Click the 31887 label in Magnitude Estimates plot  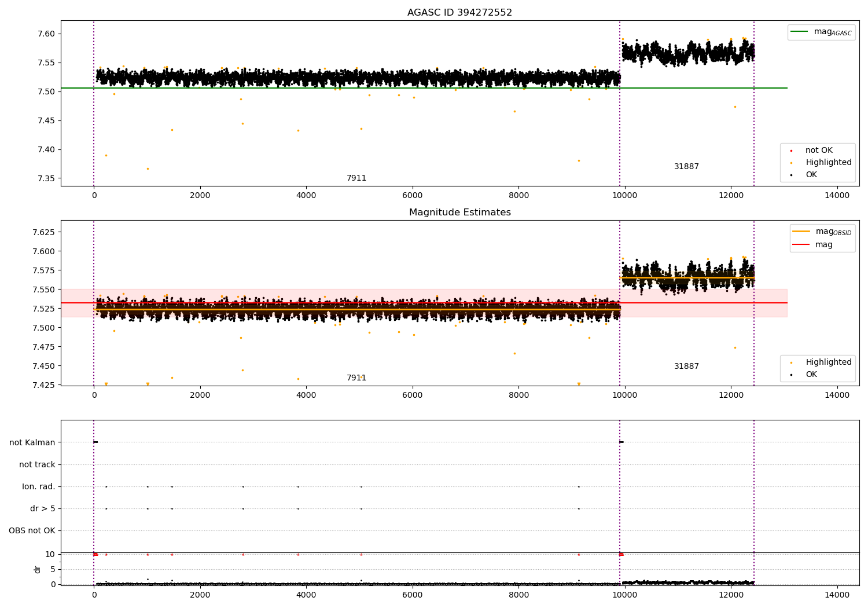(686, 367)
